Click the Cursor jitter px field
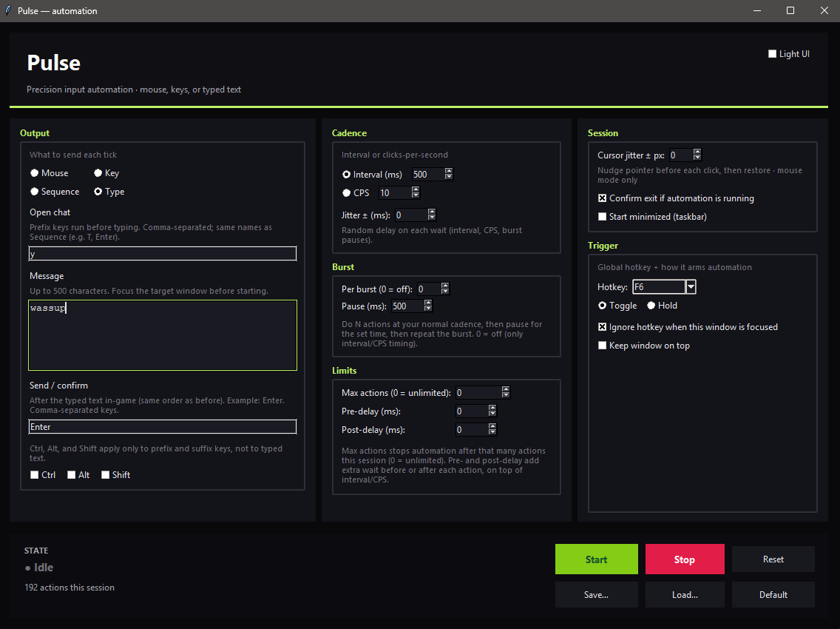Image resolution: width=840 pixels, height=629 pixels. pos(681,155)
